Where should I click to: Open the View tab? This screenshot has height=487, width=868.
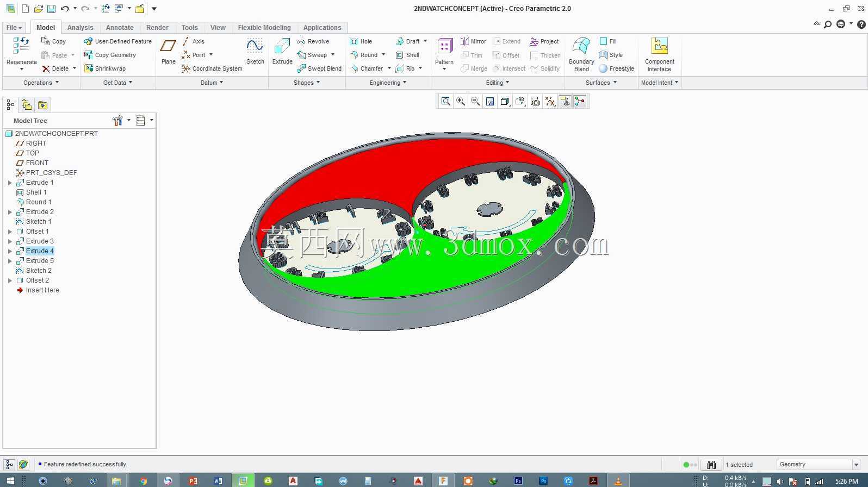(x=218, y=28)
